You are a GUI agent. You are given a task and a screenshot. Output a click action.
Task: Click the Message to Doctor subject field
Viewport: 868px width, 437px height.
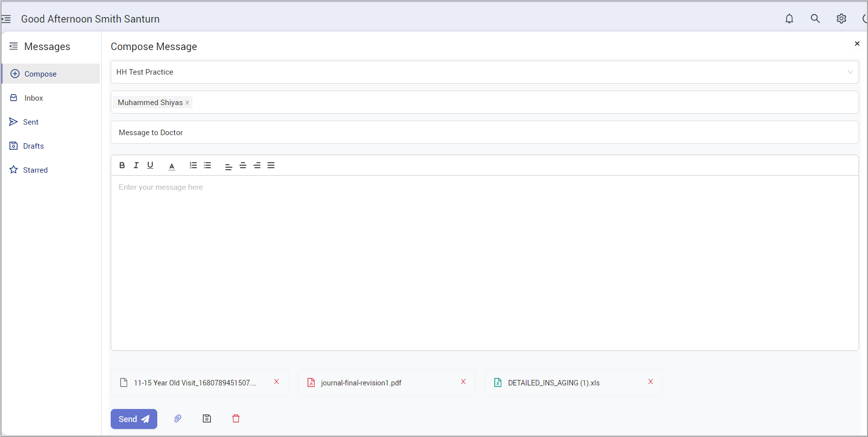(484, 133)
